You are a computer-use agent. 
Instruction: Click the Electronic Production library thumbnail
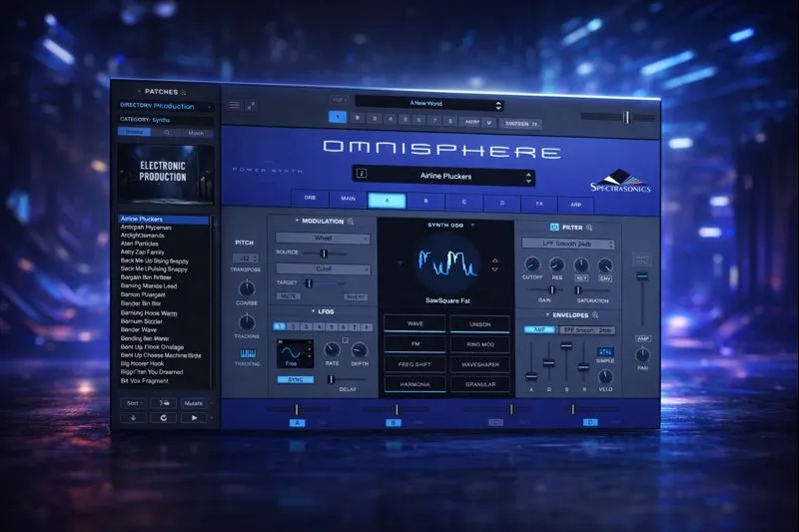[x=166, y=174]
